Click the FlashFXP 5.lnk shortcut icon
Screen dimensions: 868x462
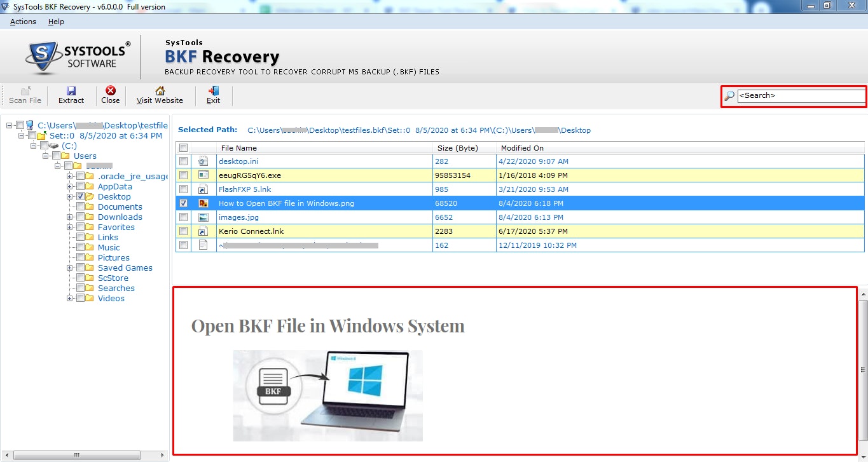[203, 189]
